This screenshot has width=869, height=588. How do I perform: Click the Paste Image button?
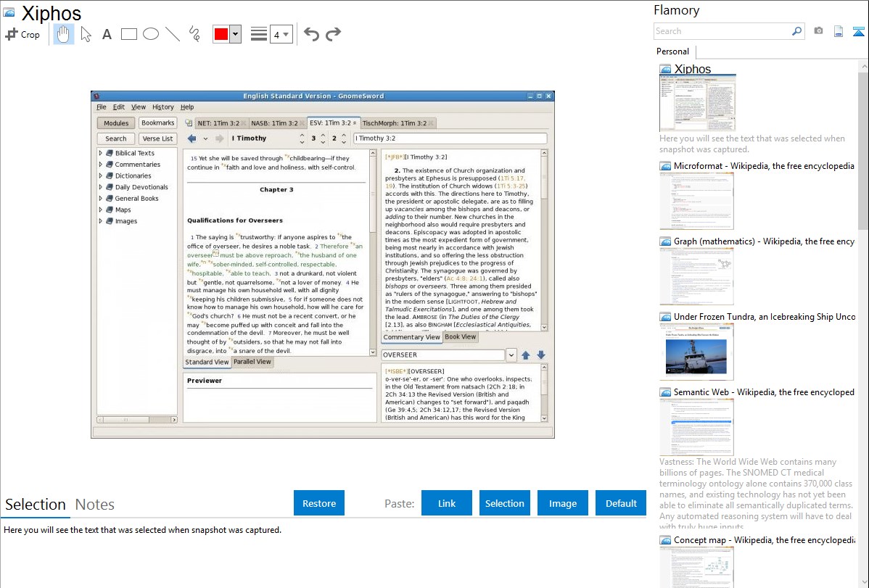point(562,503)
